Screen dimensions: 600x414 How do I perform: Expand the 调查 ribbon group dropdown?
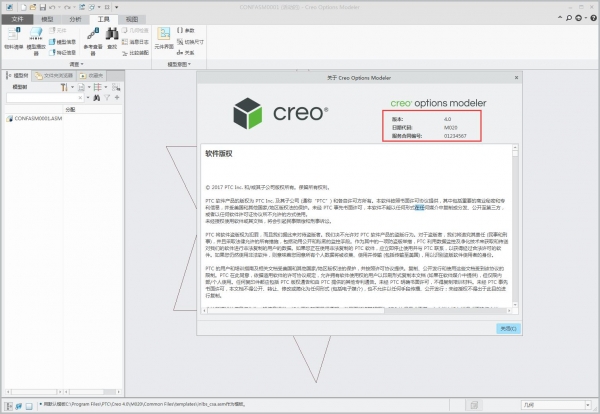77,64
